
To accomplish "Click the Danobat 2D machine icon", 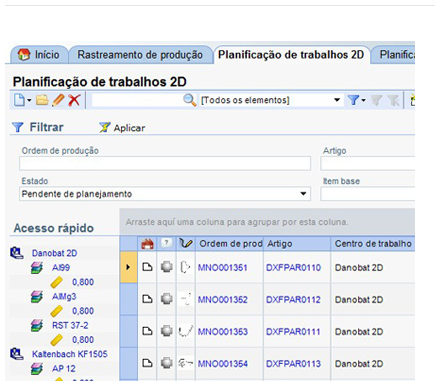I will (17, 253).
